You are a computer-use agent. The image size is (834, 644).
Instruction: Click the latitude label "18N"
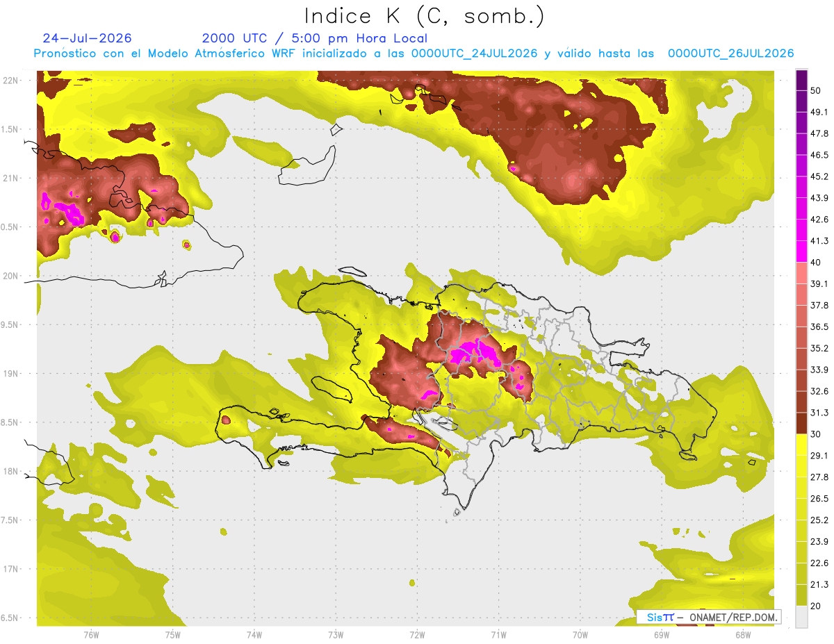coord(11,472)
